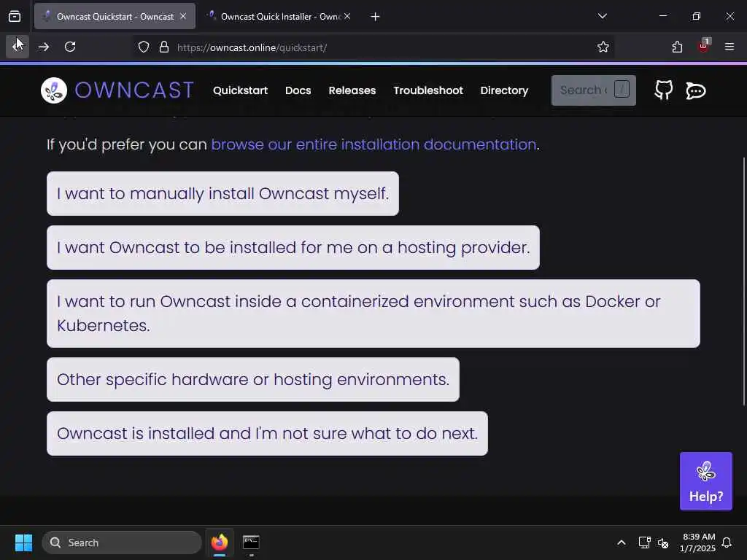Click the forward navigation arrow
747x560 pixels.
pos(44,47)
